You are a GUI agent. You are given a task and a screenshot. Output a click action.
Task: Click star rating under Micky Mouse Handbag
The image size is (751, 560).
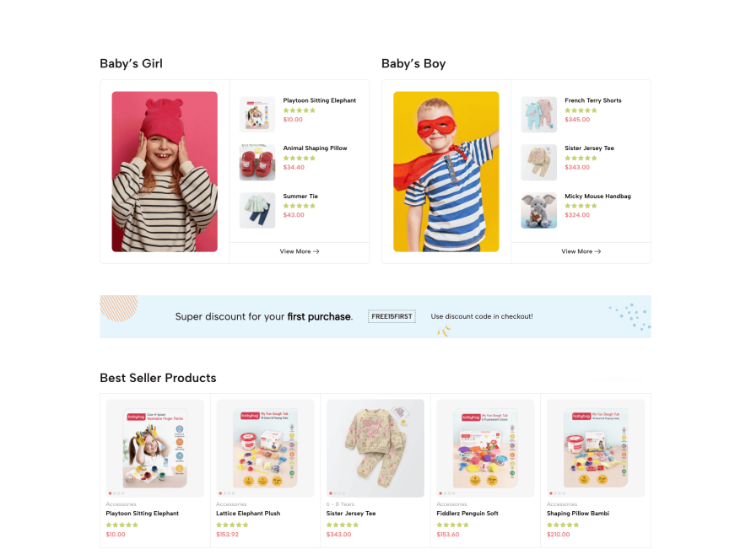pyautogui.click(x=581, y=206)
